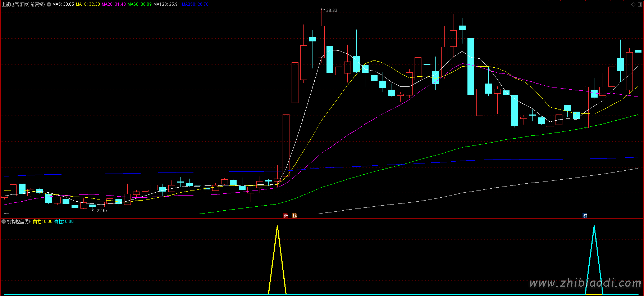Select the yellow MA10 label
Viewport: 644px width, 296px height.
88,4
